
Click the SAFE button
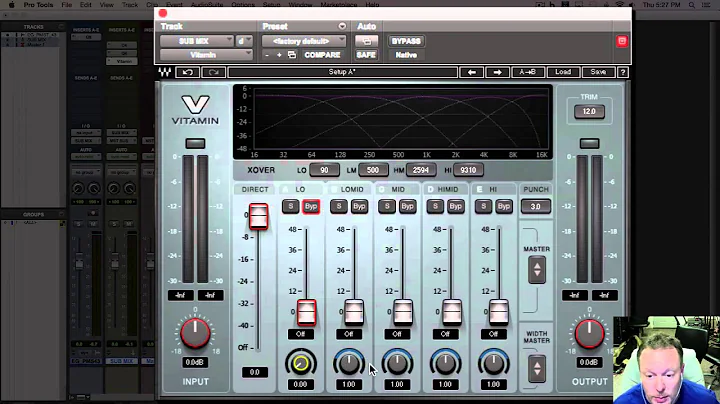(x=366, y=55)
